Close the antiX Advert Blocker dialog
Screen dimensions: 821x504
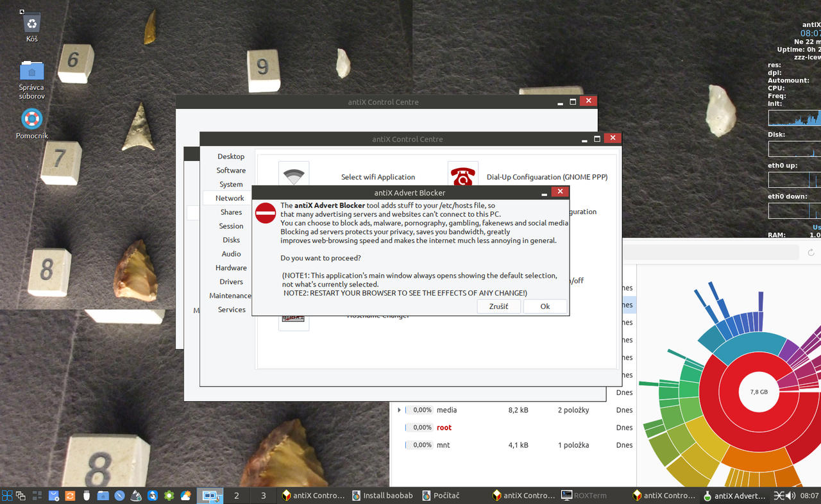(560, 192)
